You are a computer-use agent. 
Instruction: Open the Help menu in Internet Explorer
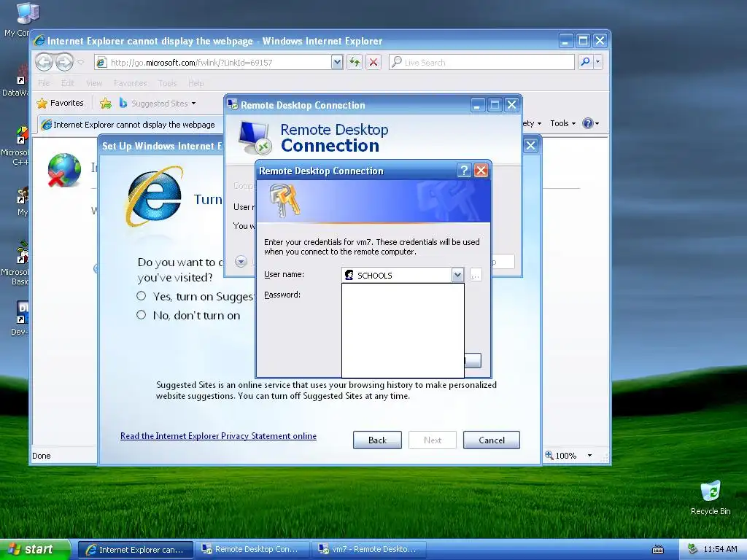click(x=196, y=83)
